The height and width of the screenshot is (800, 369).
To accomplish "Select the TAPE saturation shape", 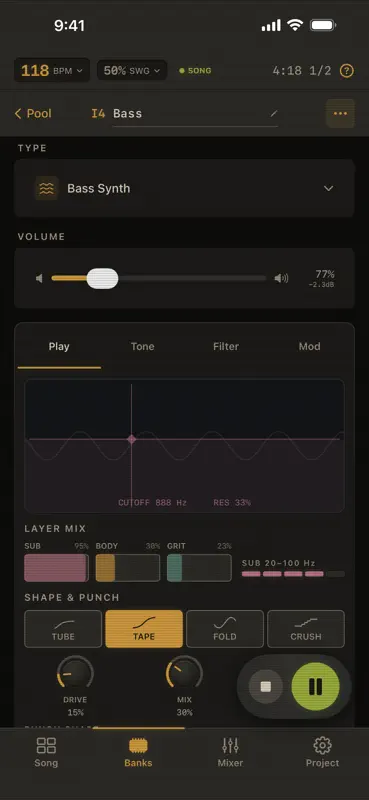I will (x=144, y=629).
